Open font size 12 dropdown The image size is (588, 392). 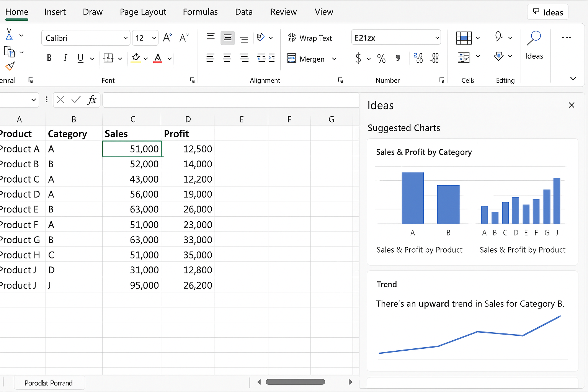click(x=154, y=38)
